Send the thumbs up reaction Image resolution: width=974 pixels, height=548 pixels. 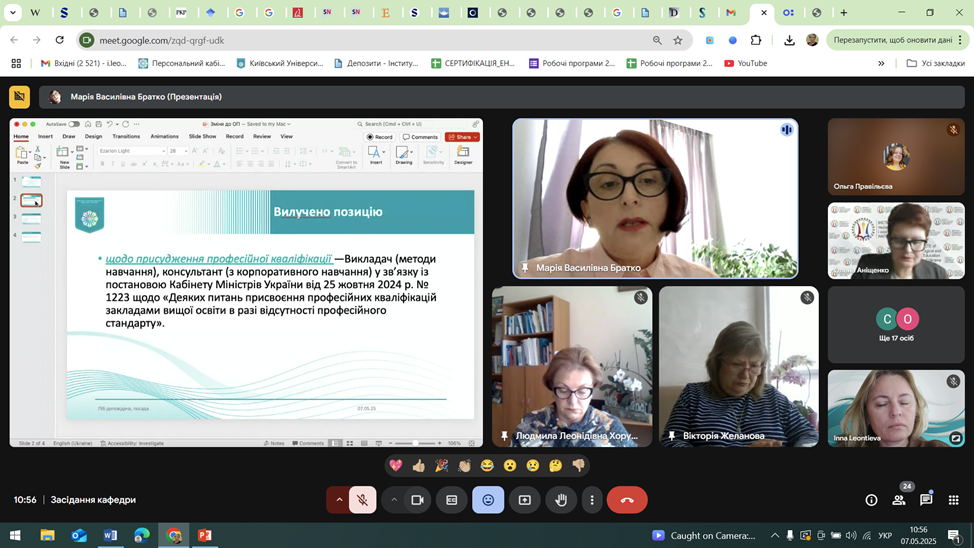(418, 465)
